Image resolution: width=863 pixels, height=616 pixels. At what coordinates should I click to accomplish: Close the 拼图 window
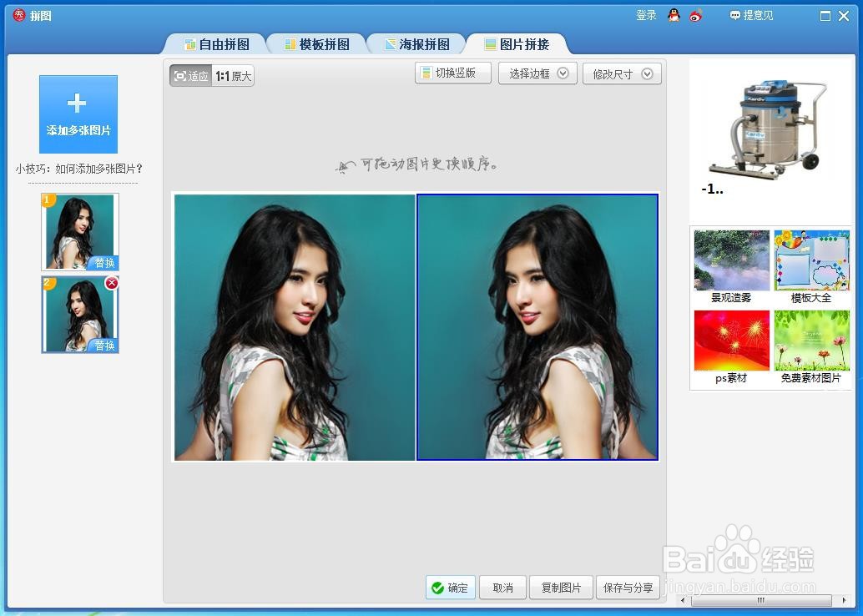point(844,16)
